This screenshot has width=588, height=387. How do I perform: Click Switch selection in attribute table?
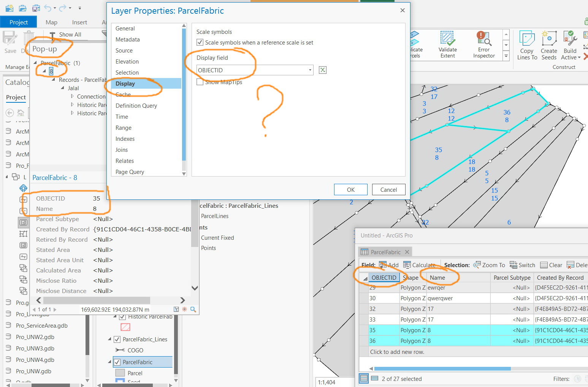tap(522, 265)
